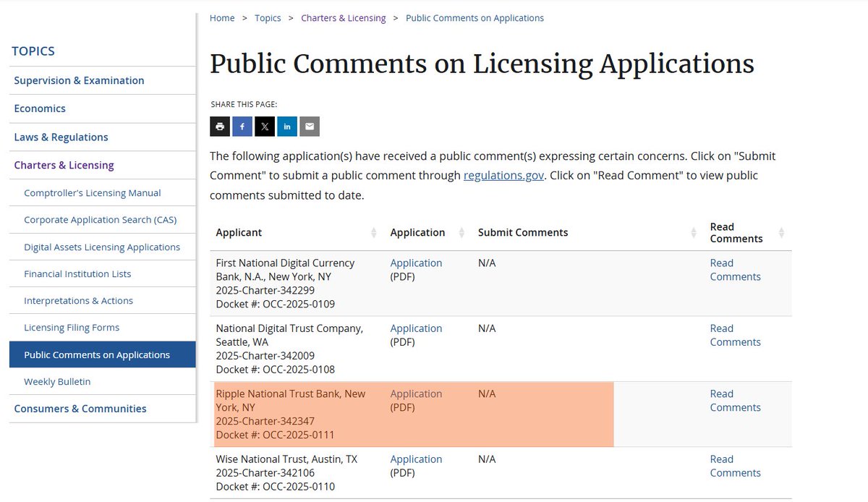This screenshot has width=868, height=502.
Task: Read comments for National Digital Trust Company
Action: coord(735,335)
